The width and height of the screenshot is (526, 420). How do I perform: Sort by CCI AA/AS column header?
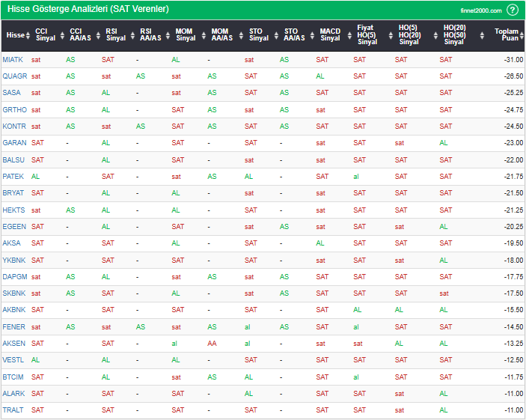click(x=80, y=35)
